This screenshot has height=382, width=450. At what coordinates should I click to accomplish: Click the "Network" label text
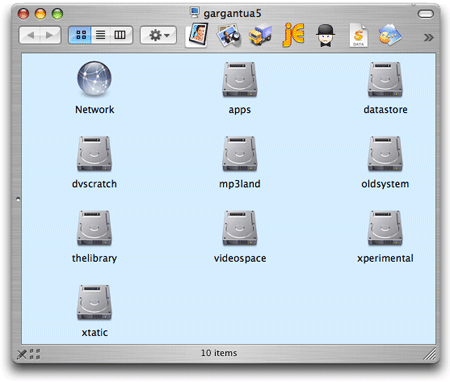[x=95, y=110]
